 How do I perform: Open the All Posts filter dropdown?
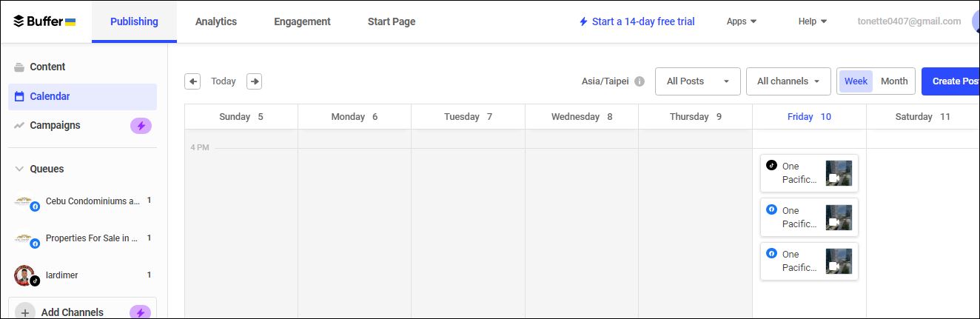pos(697,81)
